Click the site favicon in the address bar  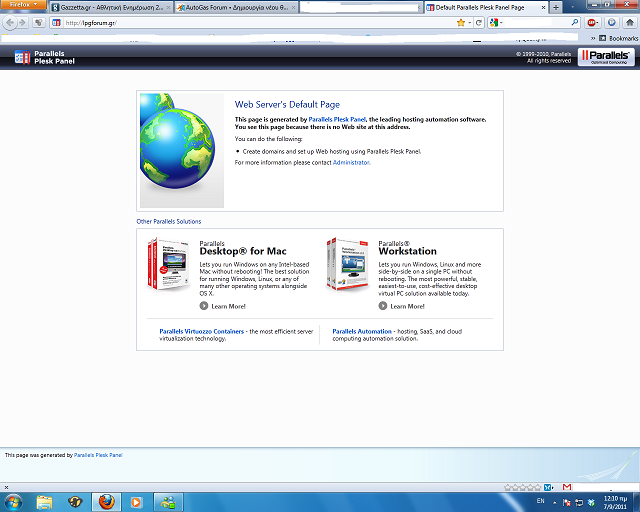click(x=56, y=23)
